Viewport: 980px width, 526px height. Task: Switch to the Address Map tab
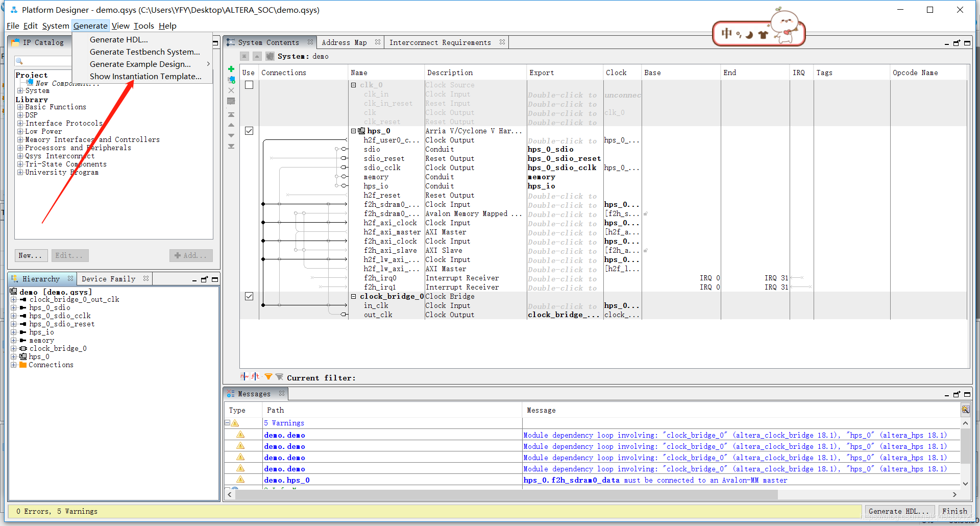tap(344, 42)
